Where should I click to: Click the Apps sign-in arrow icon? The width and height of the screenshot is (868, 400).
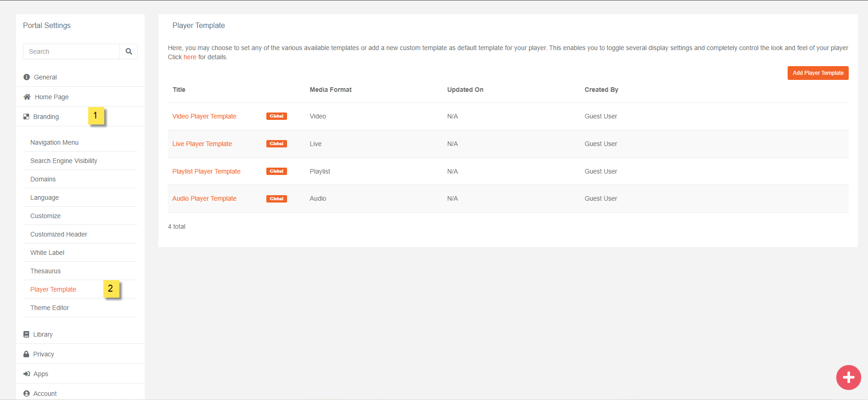point(27,374)
